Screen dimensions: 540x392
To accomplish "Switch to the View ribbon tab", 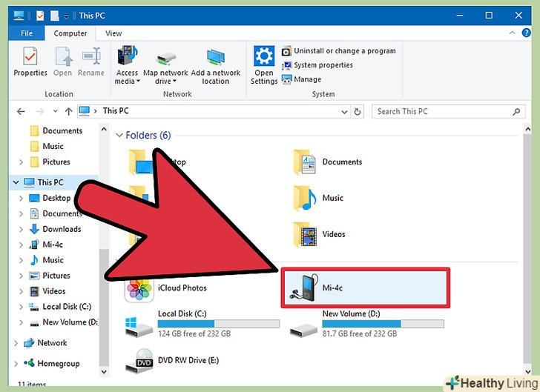I will (x=113, y=33).
